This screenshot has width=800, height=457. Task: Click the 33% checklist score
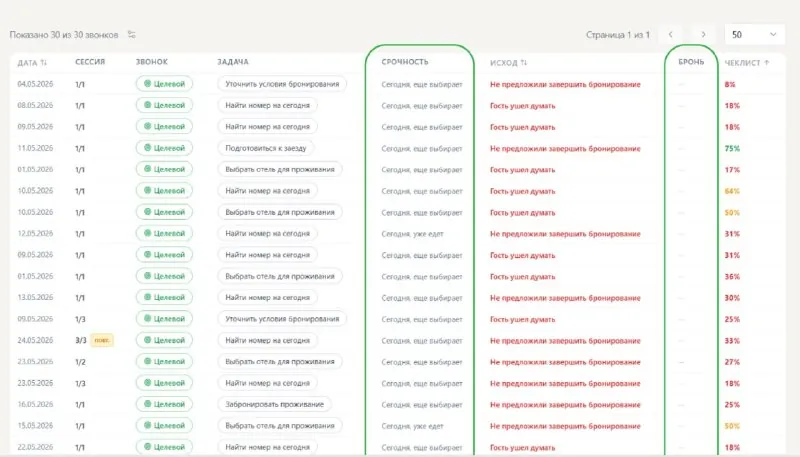tap(732, 341)
